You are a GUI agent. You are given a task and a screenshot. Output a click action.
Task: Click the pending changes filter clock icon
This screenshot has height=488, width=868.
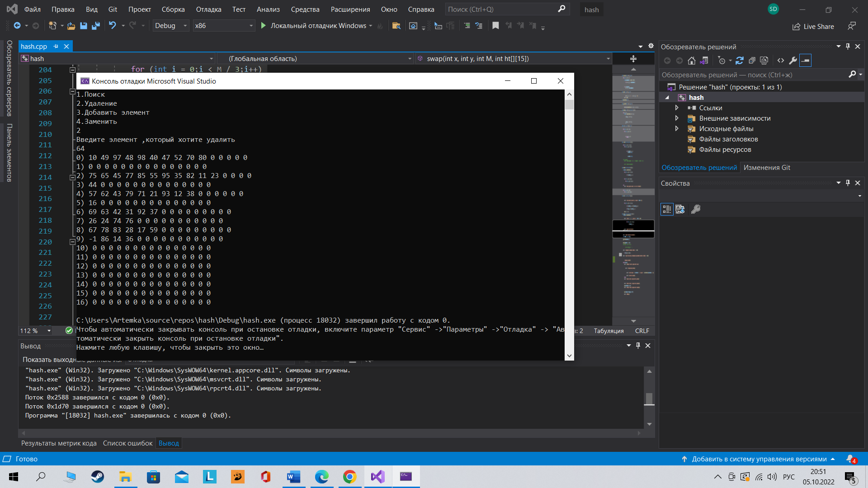tap(722, 61)
